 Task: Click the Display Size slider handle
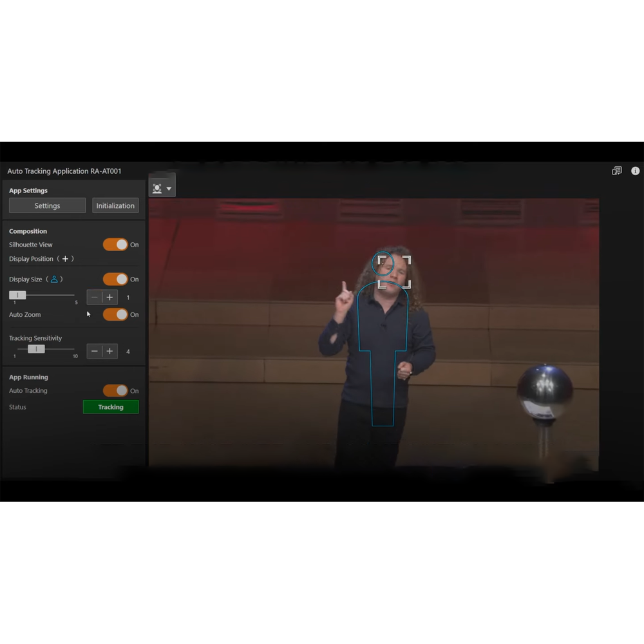tap(17, 295)
